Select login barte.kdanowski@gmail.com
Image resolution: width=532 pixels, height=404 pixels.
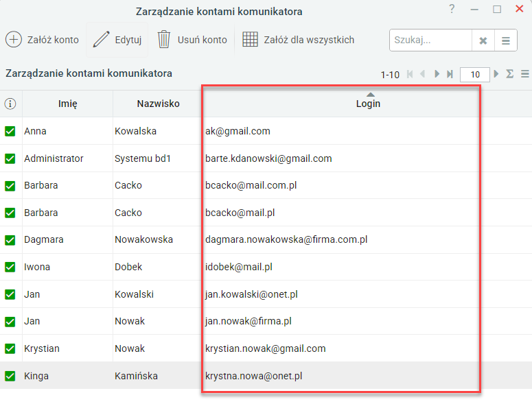pos(268,158)
